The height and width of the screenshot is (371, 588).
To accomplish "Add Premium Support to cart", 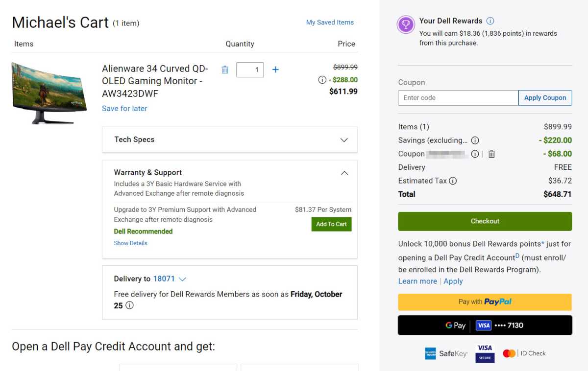I will pos(331,224).
